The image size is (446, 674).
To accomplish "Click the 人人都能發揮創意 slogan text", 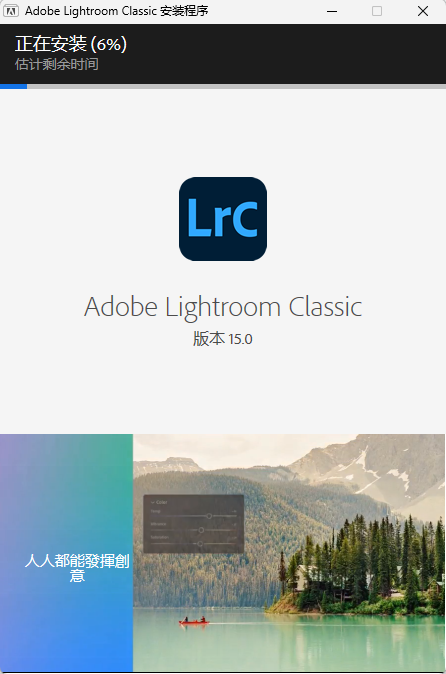I will point(77,568).
